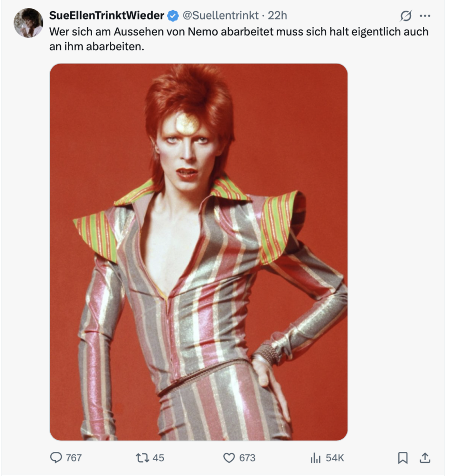Enlarge the attached red-background photo
This screenshot has height=476, width=454.
pos(199,251)
